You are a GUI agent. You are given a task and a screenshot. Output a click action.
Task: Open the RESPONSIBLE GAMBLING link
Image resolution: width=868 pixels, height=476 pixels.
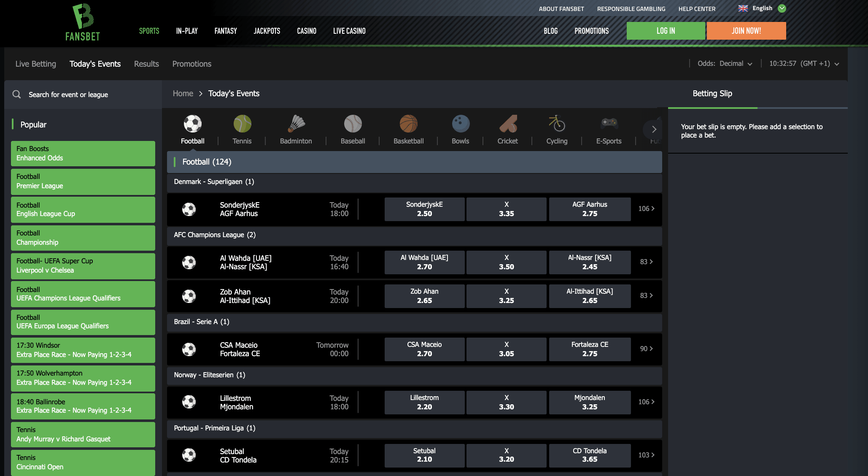tap(631, 9)
